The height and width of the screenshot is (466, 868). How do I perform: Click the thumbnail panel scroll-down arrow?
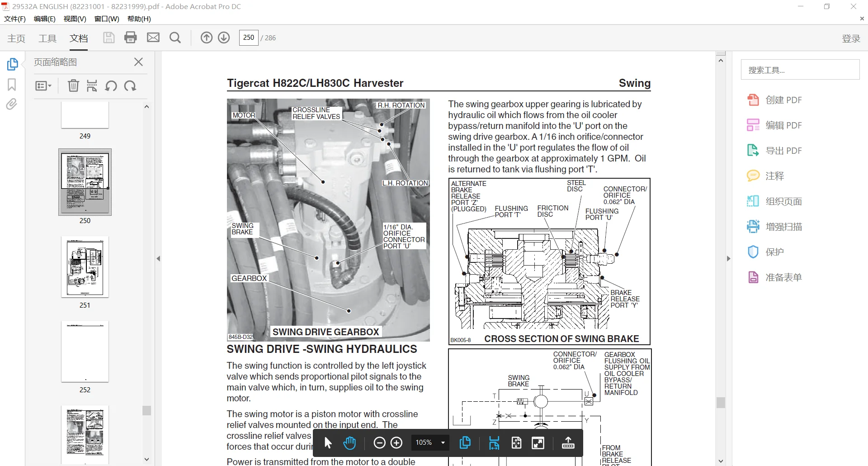point(146,459)
